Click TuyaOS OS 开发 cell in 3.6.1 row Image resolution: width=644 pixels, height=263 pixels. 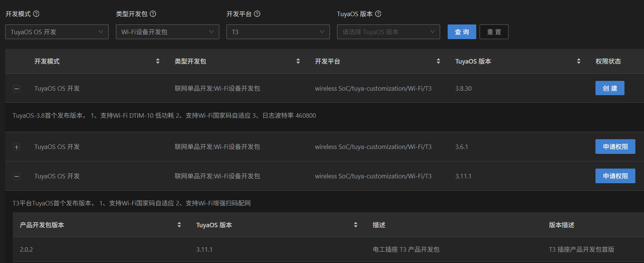coord(57,147)
